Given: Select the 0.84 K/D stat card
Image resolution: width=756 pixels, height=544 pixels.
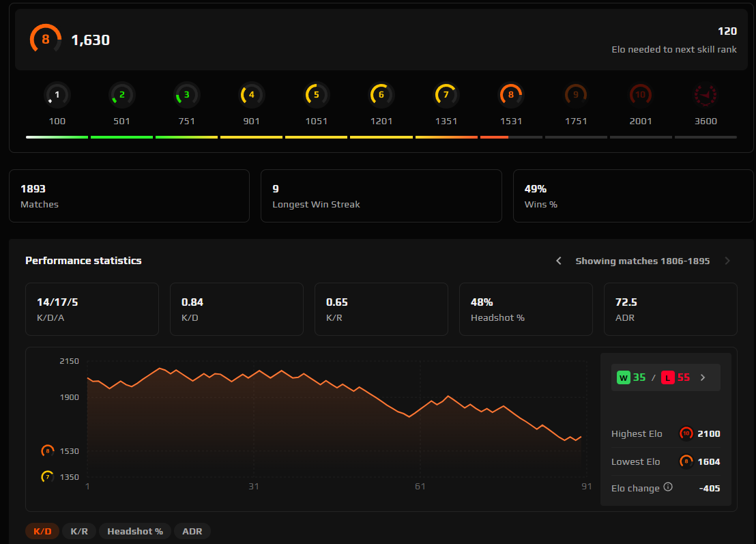Looking at the screenshot, I should click(237, 309).
